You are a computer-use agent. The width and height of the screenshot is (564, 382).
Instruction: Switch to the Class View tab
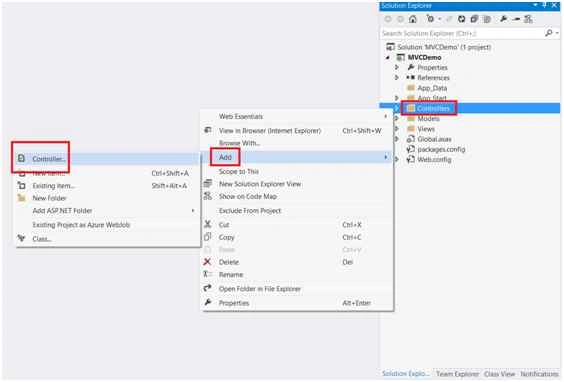[x=499, y=374]
